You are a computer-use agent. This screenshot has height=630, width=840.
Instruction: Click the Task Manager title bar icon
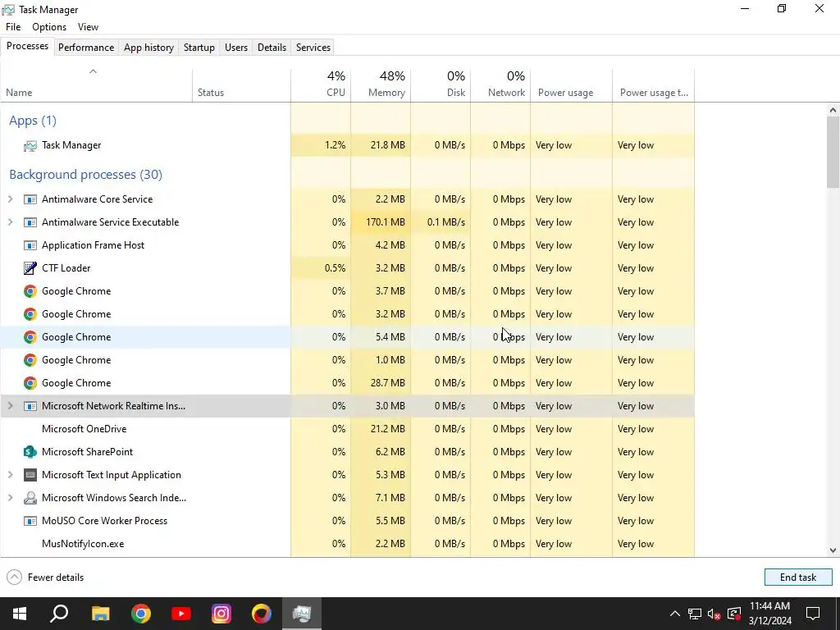8,10
